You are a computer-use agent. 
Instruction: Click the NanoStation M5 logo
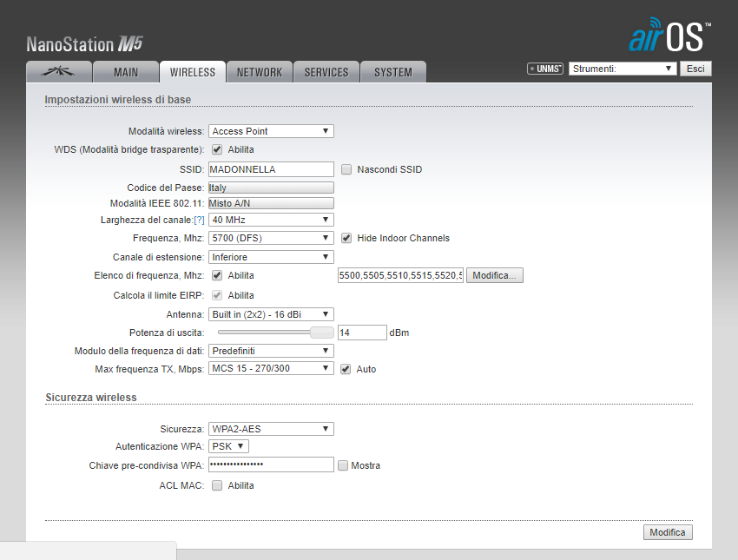click(x=85, y=44)
